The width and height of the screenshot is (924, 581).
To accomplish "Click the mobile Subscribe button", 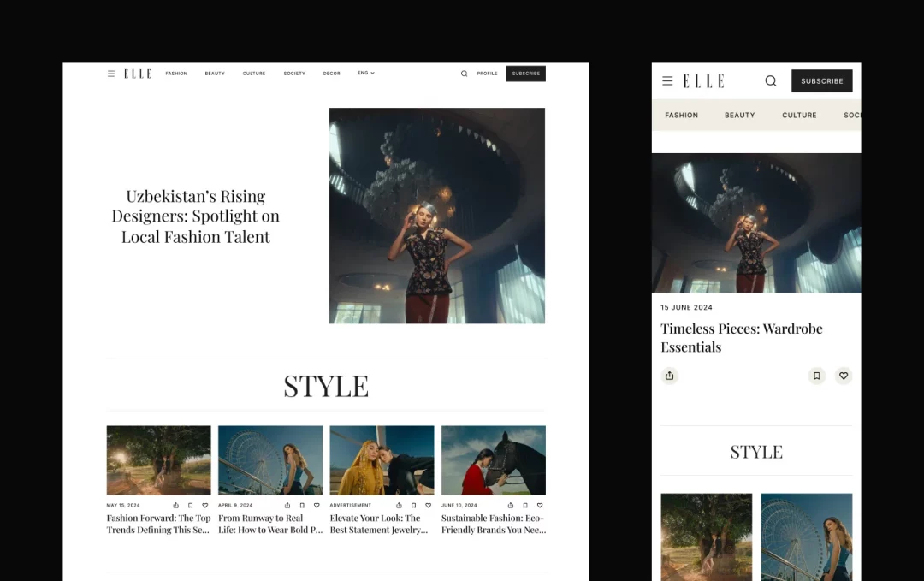I will click(821, 80).
